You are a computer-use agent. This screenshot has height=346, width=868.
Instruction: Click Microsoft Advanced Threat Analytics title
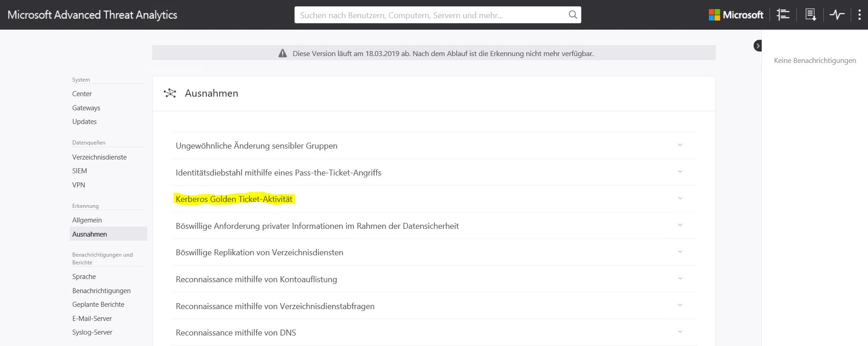point(92,15)
